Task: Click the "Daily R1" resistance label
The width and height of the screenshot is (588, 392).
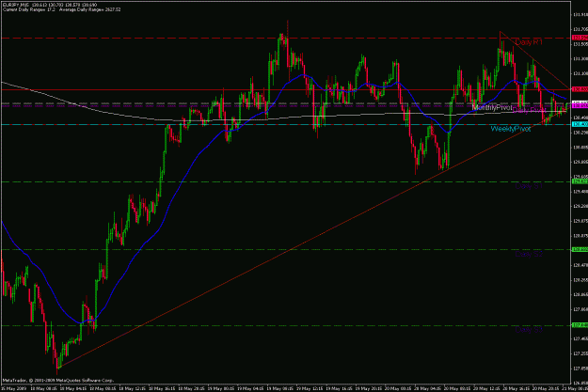Action: (529, 42)
